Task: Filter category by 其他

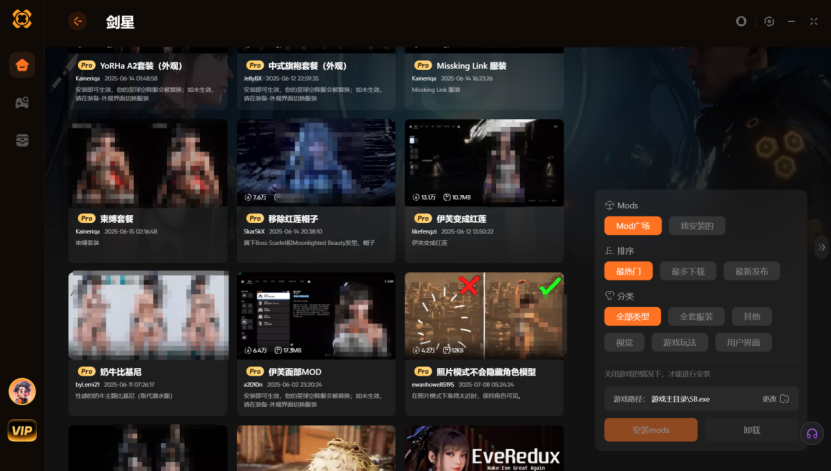Action: point(752,316)
